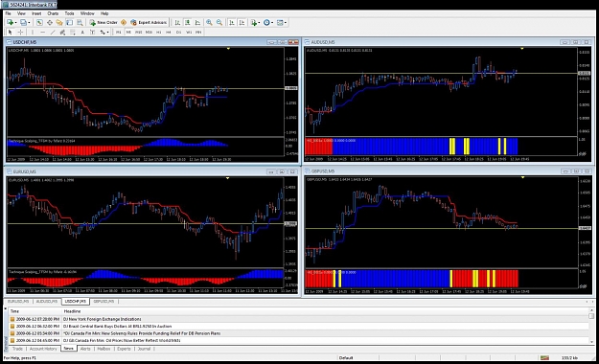Open the Strategy Tester icon

coord(80,23)
